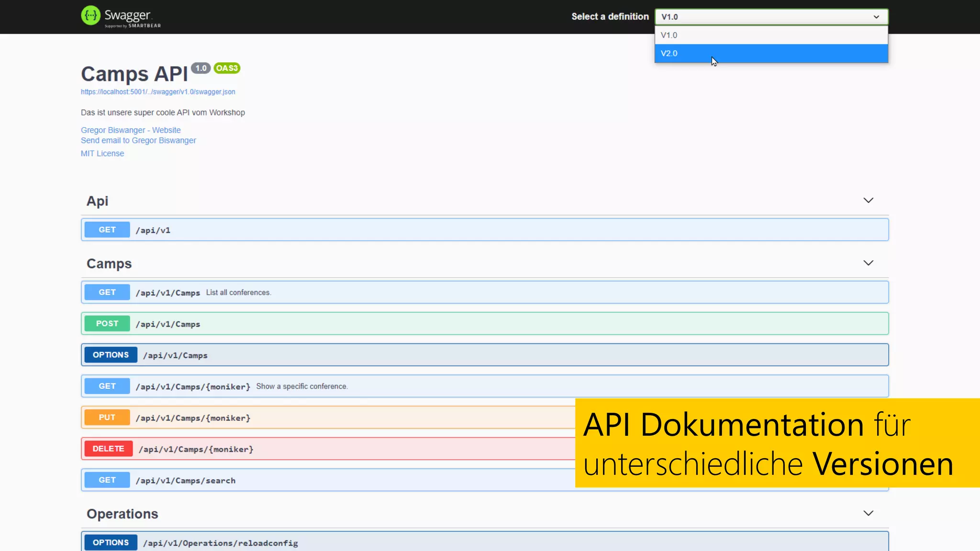Collapse the Api section chevron
This screenshot has height=551, width=980.
click(868, 200)
